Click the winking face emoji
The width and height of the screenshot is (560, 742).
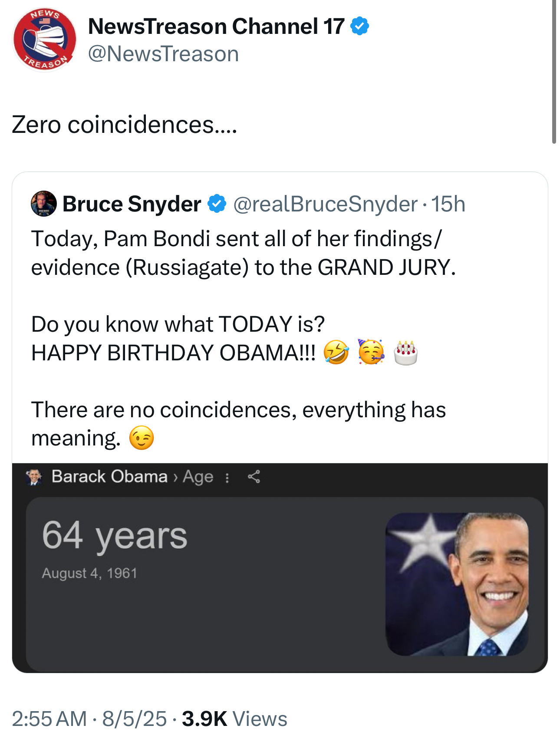[142, 438]
